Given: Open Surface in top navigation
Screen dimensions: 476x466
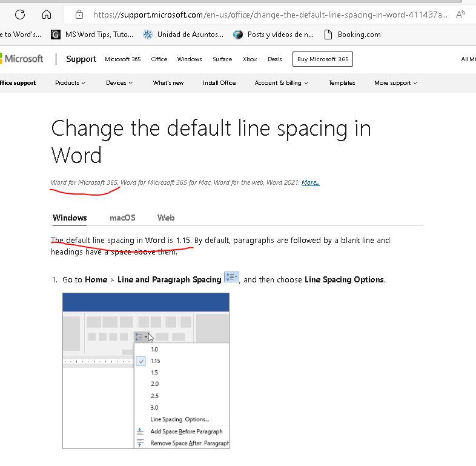Looking at the screenshot, I should (x=222, y=59).
